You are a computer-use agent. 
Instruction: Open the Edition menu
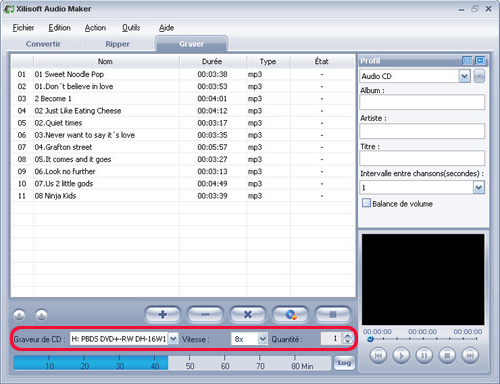tap(59, 28)
